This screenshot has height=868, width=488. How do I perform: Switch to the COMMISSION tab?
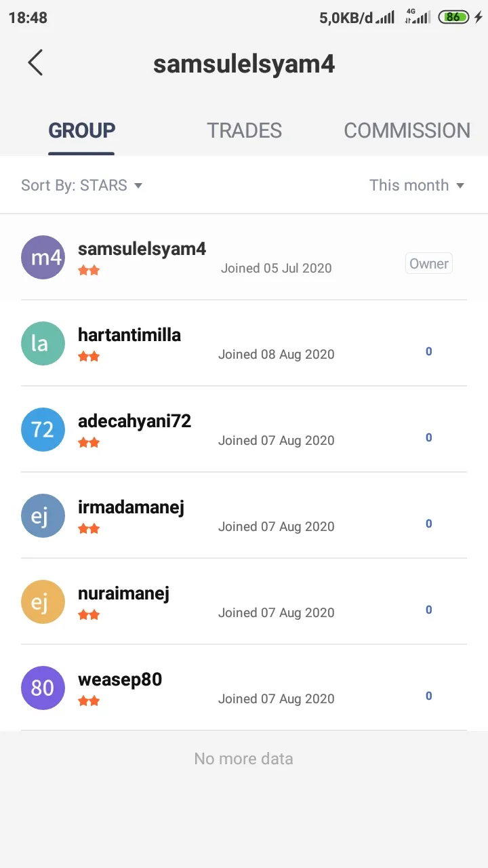tap(407, 130)
